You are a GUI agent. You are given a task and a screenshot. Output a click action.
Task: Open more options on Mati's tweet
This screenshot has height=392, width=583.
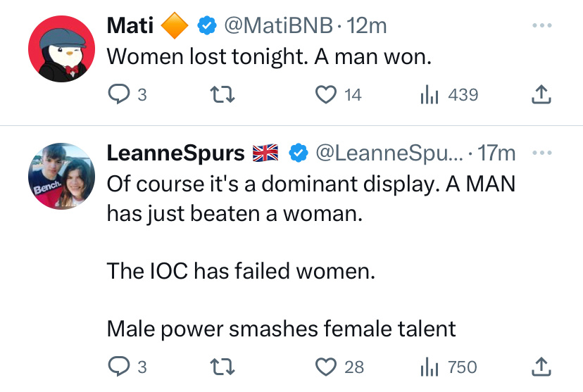pyautogui.click(x=540, y=26)
